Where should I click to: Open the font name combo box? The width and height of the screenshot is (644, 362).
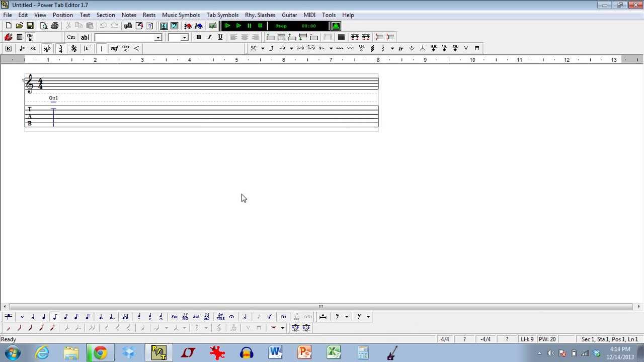click(x=128, y=37)
